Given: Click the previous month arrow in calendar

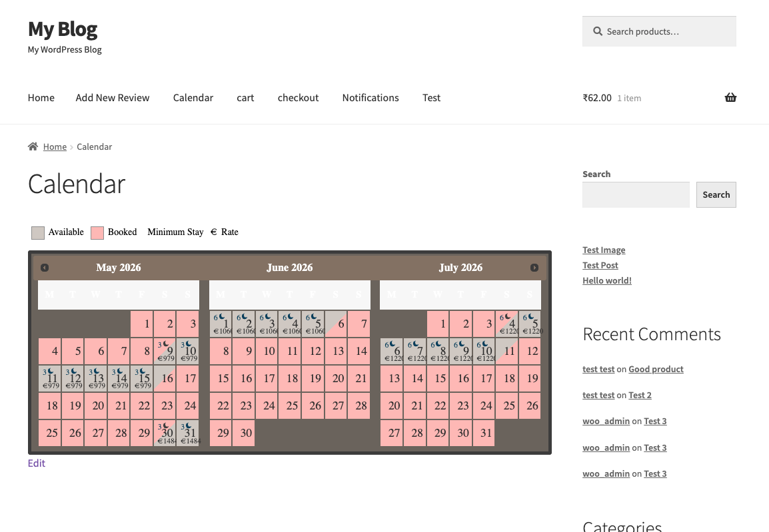Looking at the screenshot, I should 45,268.
